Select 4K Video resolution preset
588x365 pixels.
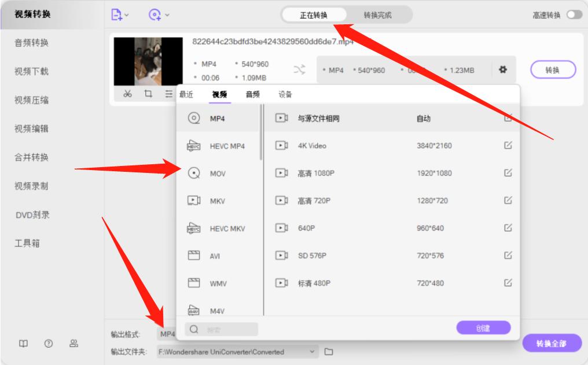pyautogui.click(x=392, y=145)
